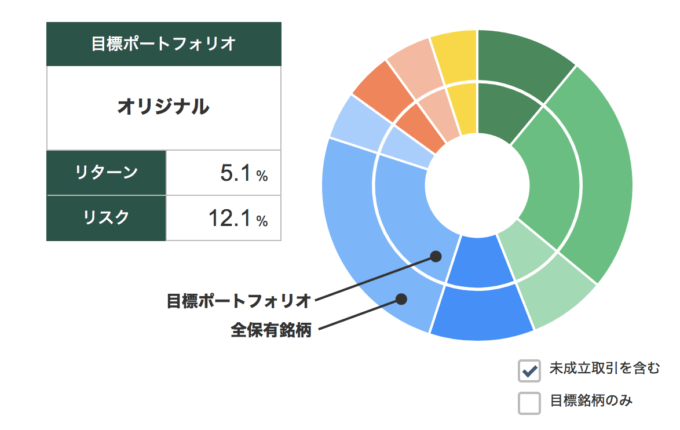Check the 目標銘柄のみ checkbox
Image resolution: width=680 pixels, height=430 pixels.
[529, 403]
